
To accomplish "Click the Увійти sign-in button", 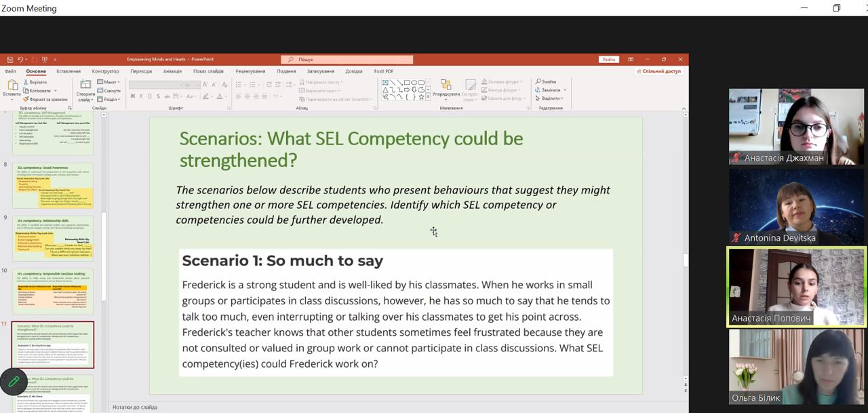I will (609, 60).
